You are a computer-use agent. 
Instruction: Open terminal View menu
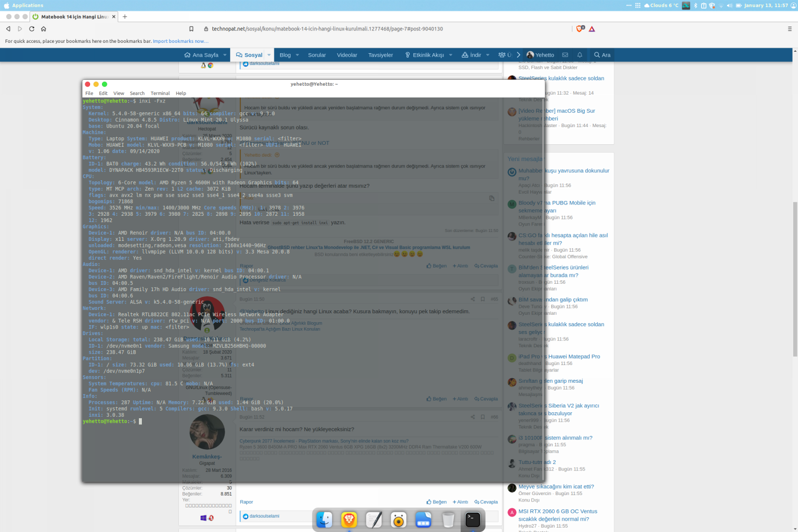[x=119, y=93]
